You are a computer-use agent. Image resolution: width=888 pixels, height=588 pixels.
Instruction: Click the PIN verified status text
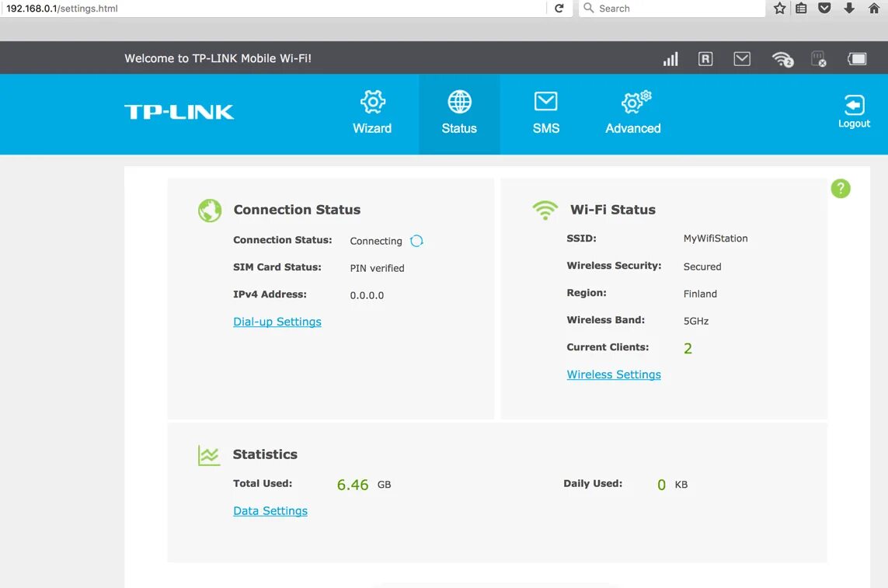pos(377,268)
